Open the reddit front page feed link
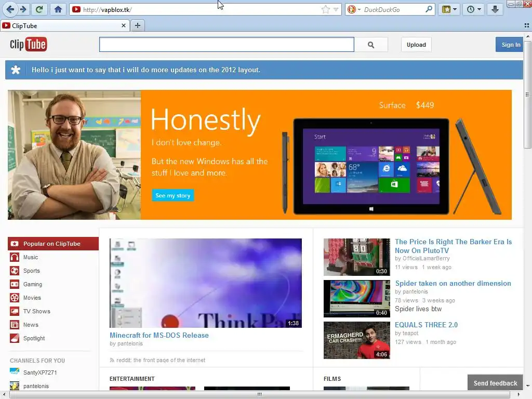The width and height of the screenshot is (532, 399). coord(161,361)
